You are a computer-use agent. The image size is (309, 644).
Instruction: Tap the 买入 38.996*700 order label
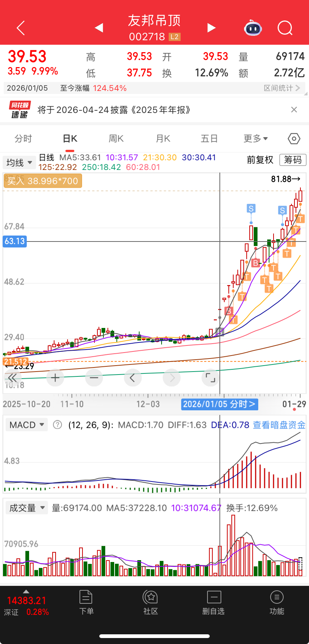click(43, 181)
